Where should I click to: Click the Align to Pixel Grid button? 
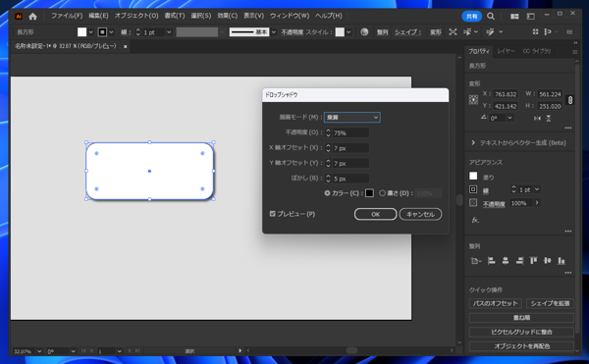point(521,332)
